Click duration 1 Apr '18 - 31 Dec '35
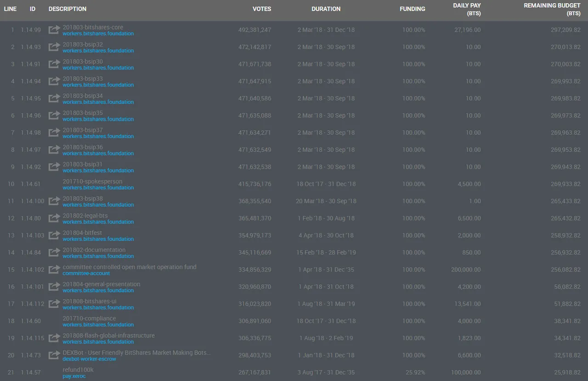Viewport: 588px width, 381px height. (x=326, y=269)
